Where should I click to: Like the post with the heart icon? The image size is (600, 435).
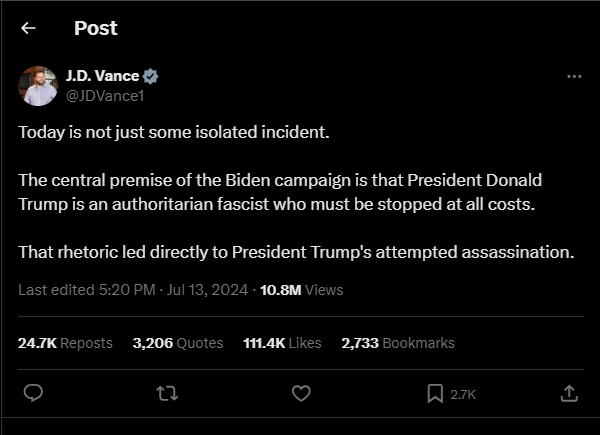coord(301,394)
